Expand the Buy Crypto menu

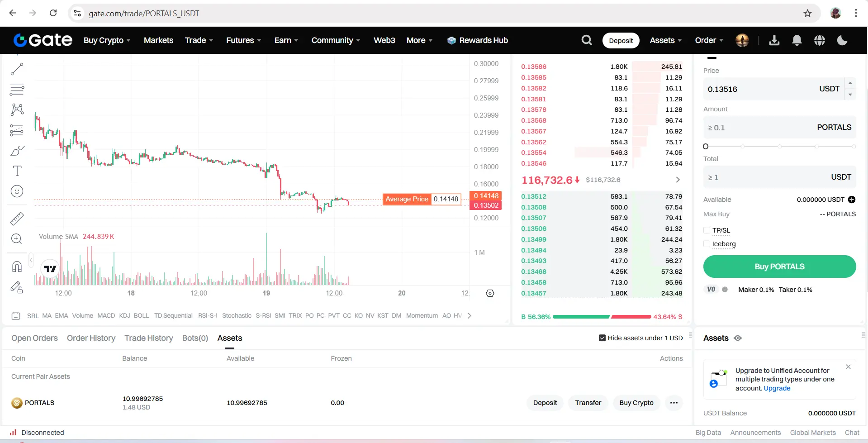(x=107, y=40)
